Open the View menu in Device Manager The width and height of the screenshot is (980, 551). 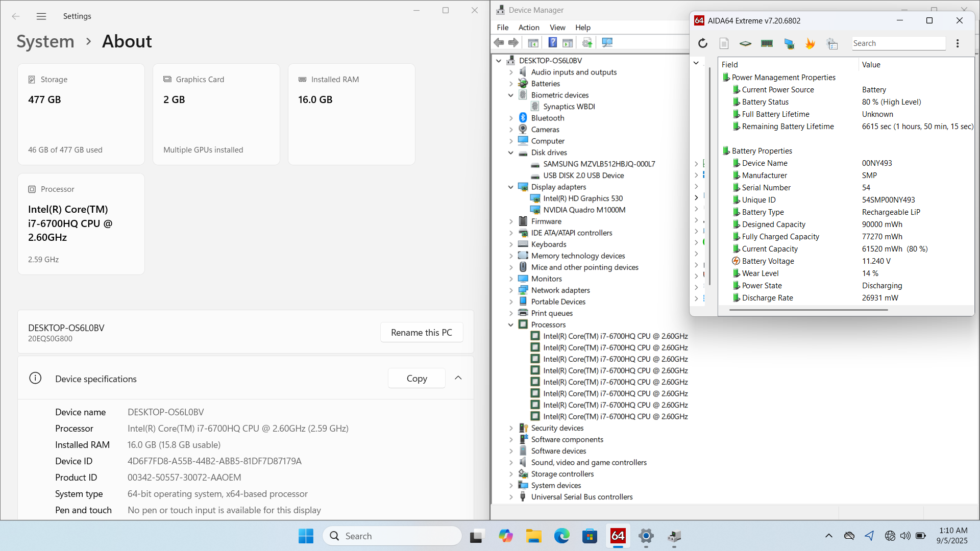(x=557, y=28)
